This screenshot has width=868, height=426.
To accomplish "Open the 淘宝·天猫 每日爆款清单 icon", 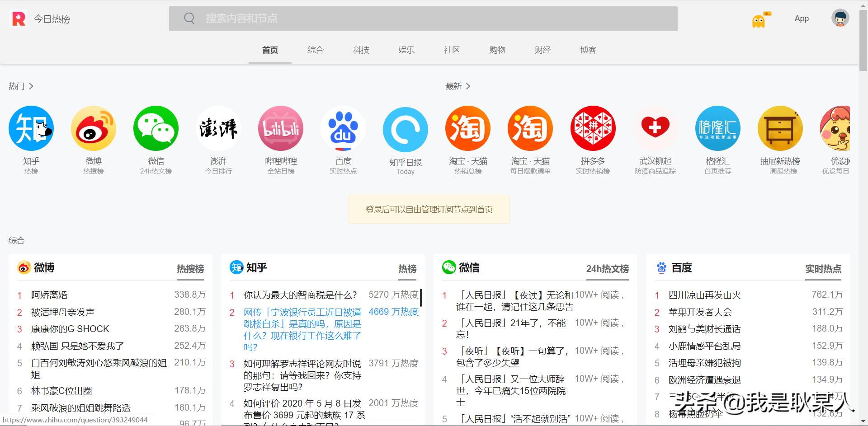I will [x=530, y=128].
